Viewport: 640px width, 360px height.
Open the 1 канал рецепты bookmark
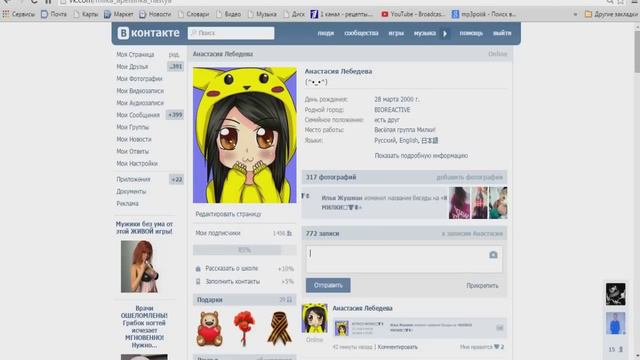point(342,14)
